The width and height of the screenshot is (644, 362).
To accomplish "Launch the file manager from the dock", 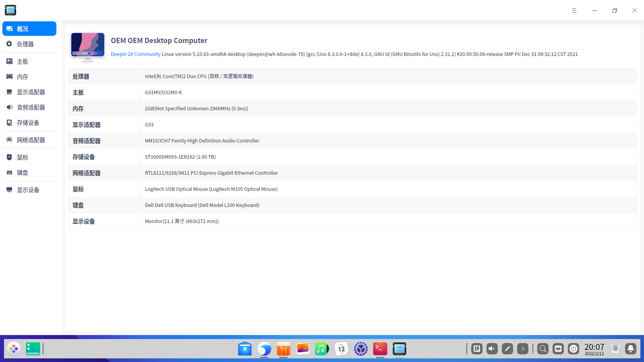I will pyautogui.click(x=245, y=349).
